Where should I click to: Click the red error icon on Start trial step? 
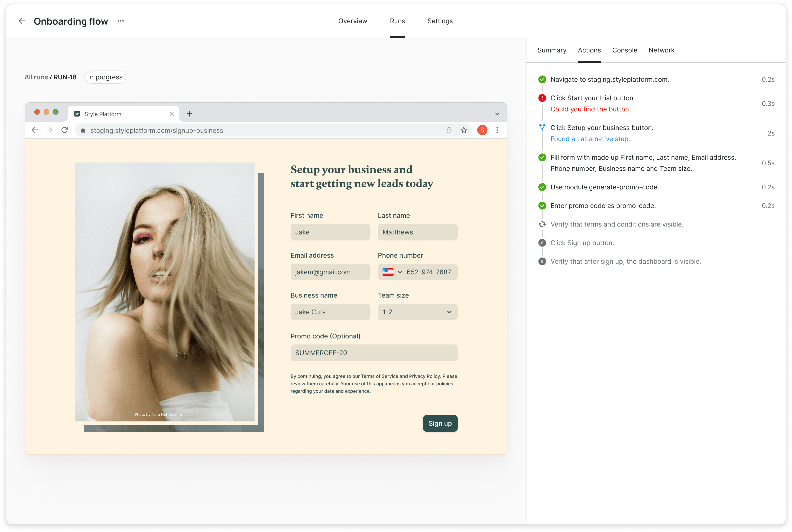[x=542, y=98]
